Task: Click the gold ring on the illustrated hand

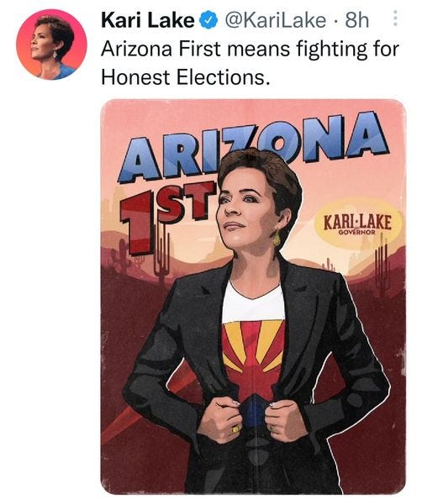Action: pyautogui.click(x=236, y=428)
